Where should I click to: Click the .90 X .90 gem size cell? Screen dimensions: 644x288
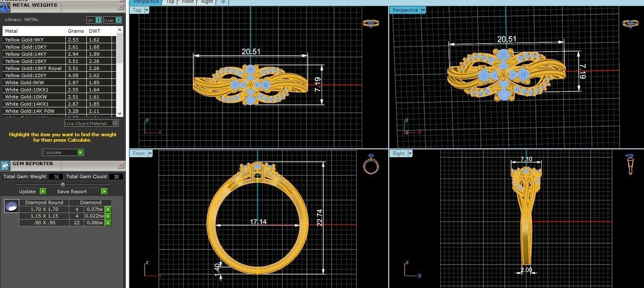tap(44, 223)
